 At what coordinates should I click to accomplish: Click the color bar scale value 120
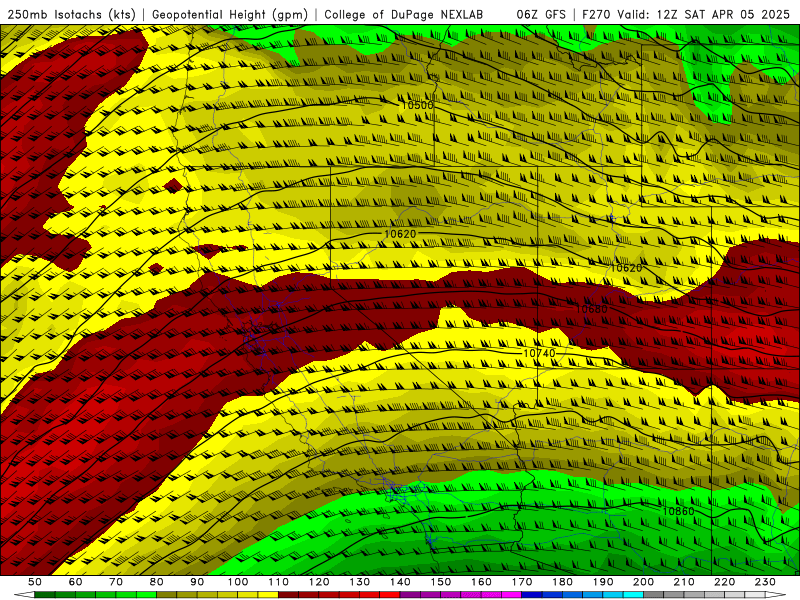(x=319, y=582)
